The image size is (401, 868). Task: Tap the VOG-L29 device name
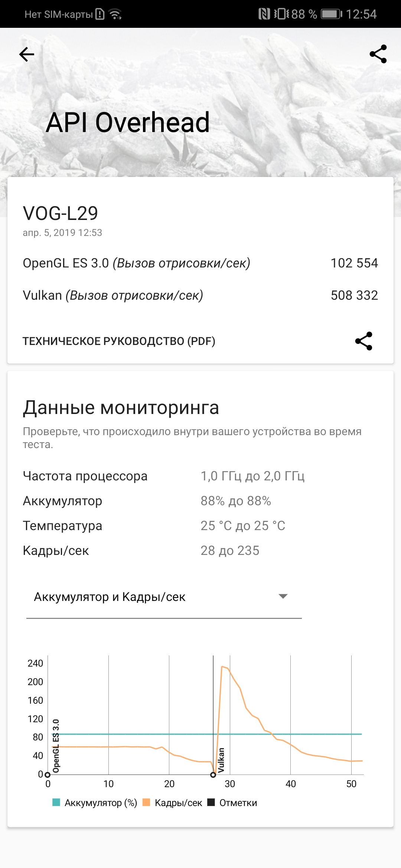point(61,213)
